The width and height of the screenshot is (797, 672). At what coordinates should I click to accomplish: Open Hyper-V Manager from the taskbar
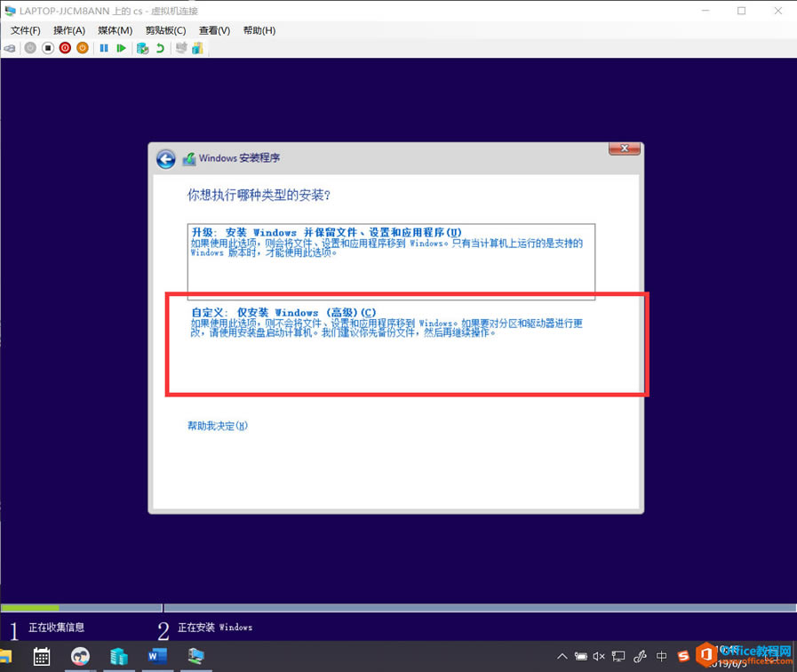tap(119, 656)
